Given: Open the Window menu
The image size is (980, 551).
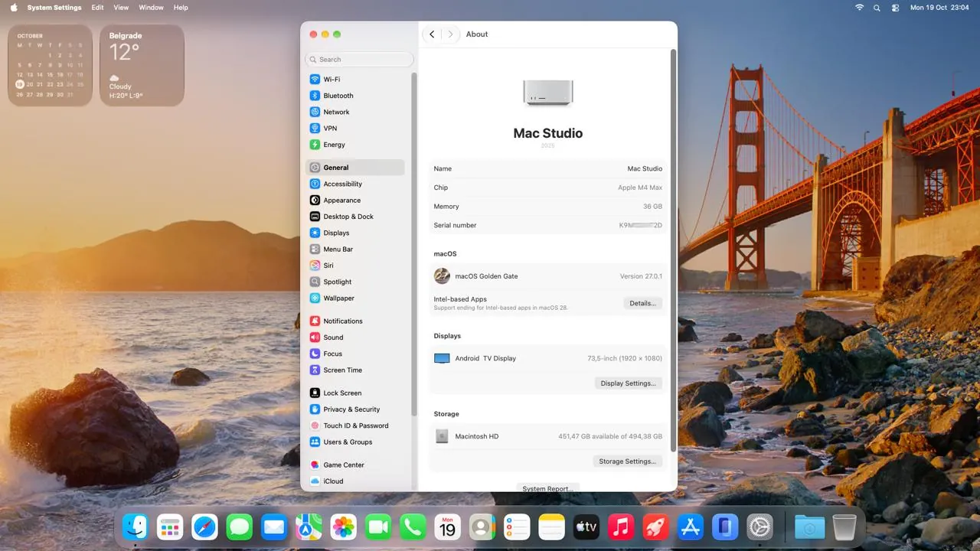Looking at the screenshot, I should [151, 8].
